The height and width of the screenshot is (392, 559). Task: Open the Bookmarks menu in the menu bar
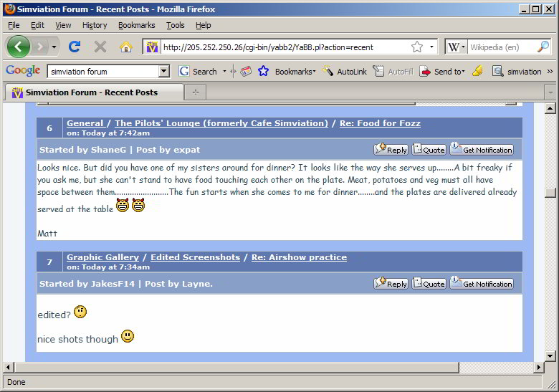(136, 25)
